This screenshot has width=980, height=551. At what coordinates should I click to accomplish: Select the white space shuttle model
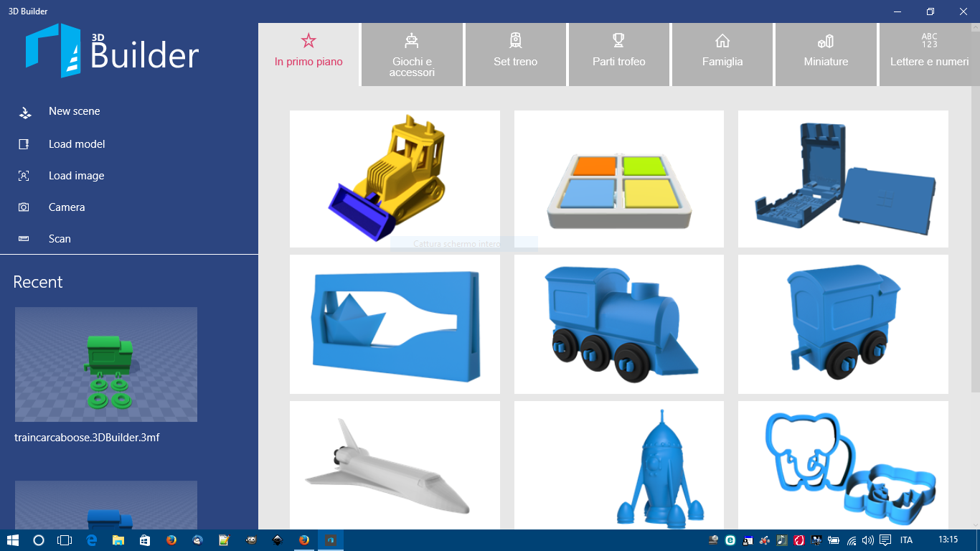(395, 466)
